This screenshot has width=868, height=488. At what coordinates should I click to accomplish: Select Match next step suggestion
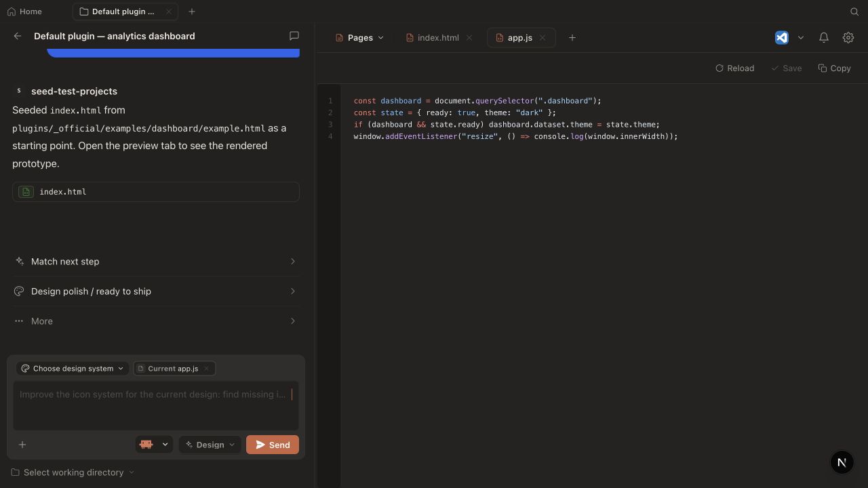pyautogui.click(x=156, y=262)
